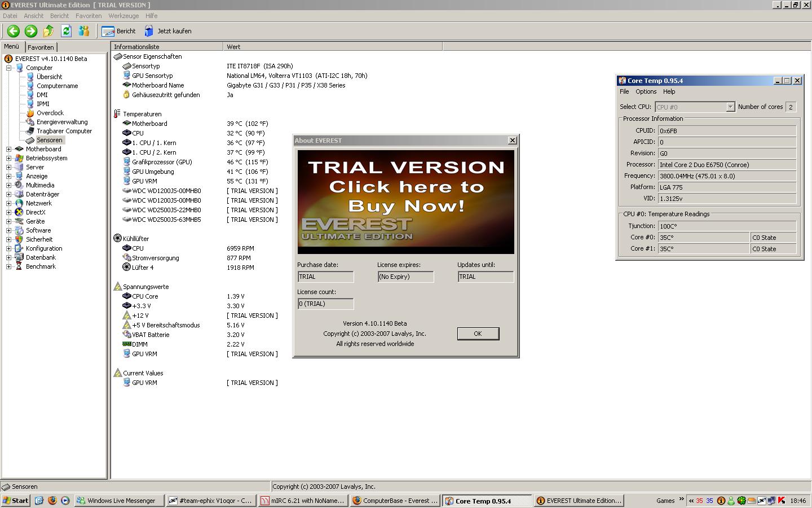
Task: Click the Geräte icon in tree
Action: click(x=19, y=221)
